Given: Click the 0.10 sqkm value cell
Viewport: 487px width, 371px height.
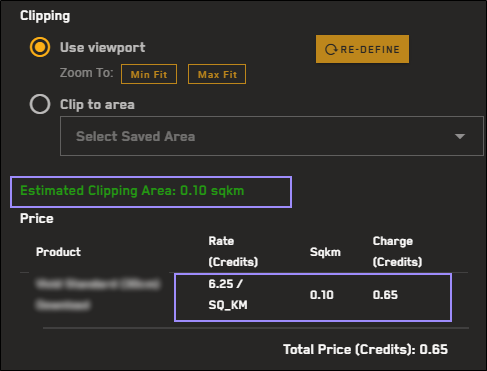Looking at the screenshot, I should coord(322,295).
